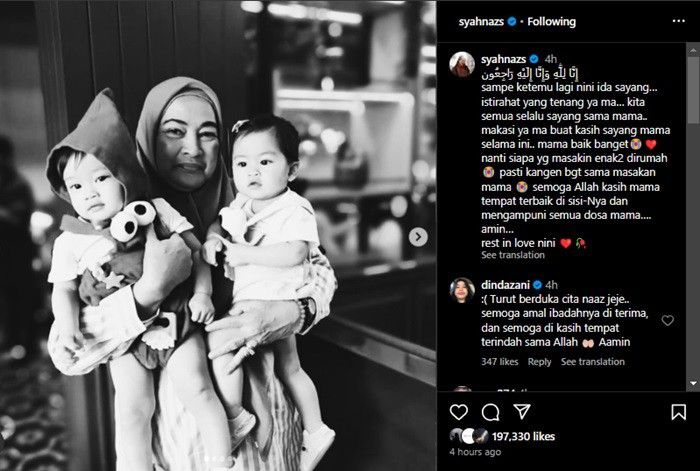The image size is (700, 471).
Task: Open the comment bubble icon
Action: pyautogui.click(x=490, y=412)
